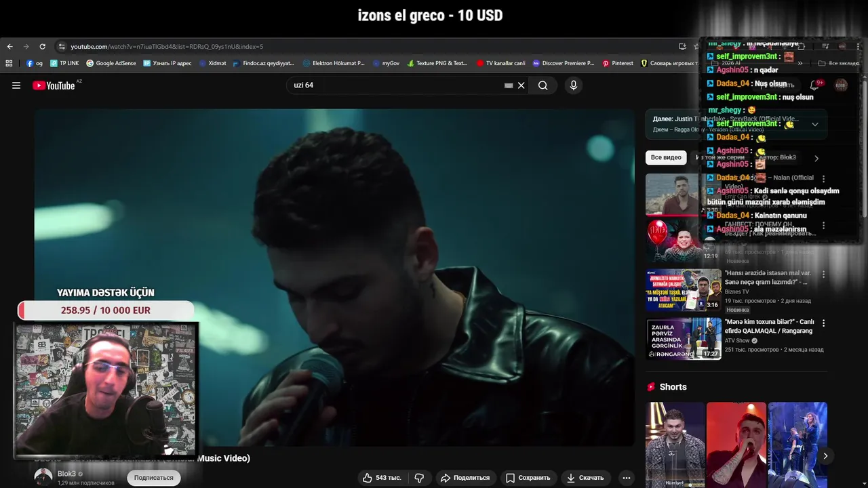
Task: Open YouTube notifications bell
Action: 814,85
